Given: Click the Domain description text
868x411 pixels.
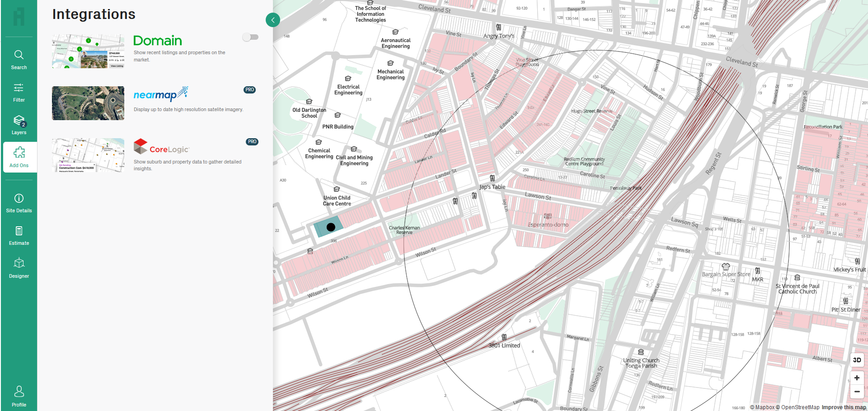Looking at the screenshot, I should 179,56.
